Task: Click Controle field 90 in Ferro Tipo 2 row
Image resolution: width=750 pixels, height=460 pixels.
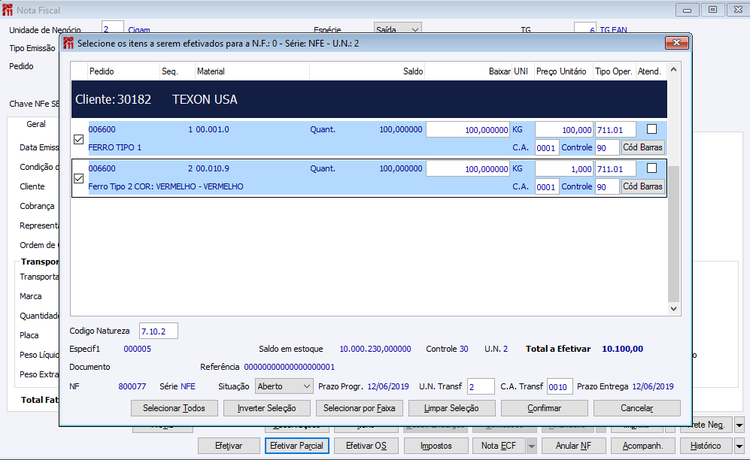Action: click(607, 187)
